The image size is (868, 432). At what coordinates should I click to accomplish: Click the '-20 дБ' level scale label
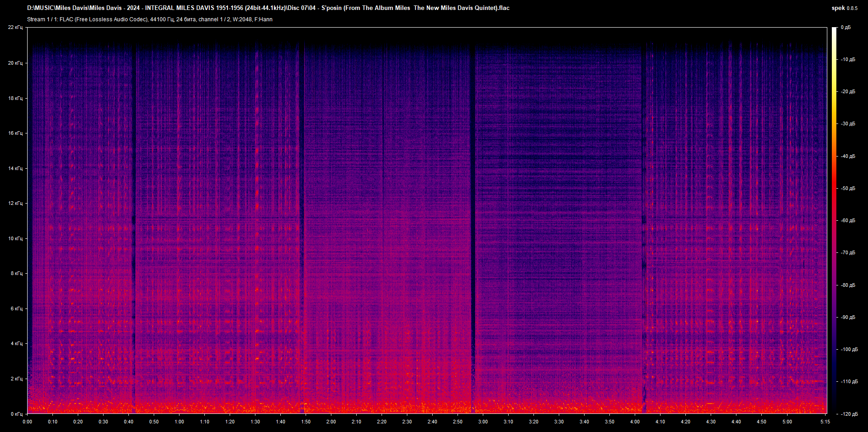coord(848,92)
